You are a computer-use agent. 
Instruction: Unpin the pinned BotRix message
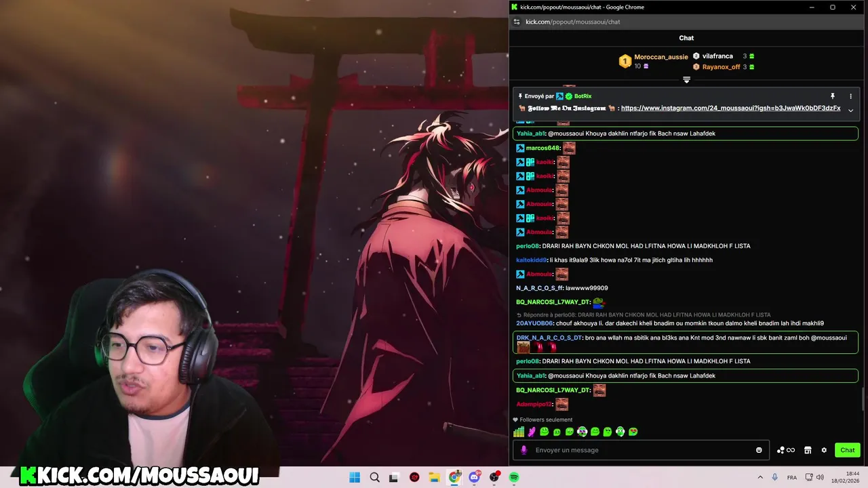pos(833,96)
